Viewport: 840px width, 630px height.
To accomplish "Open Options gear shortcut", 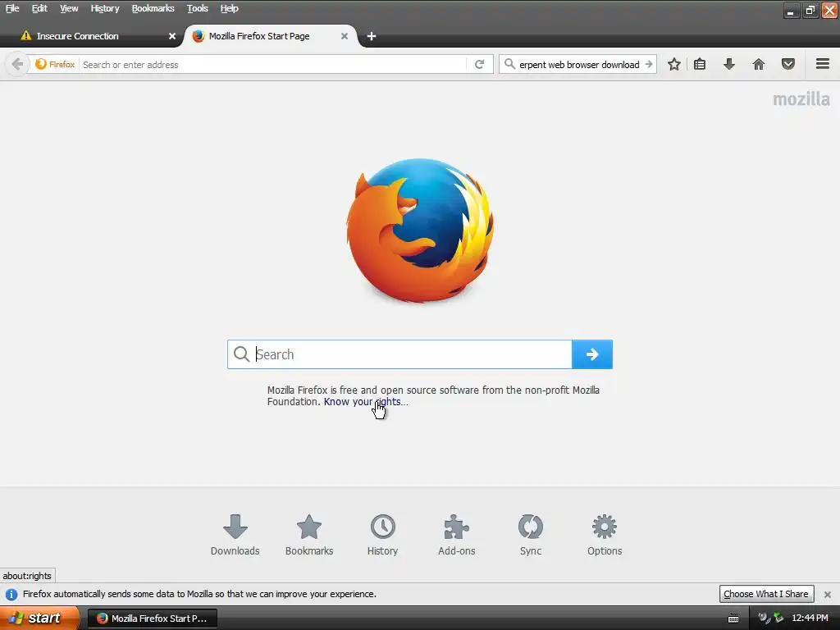I will click(x=605, y=535).
